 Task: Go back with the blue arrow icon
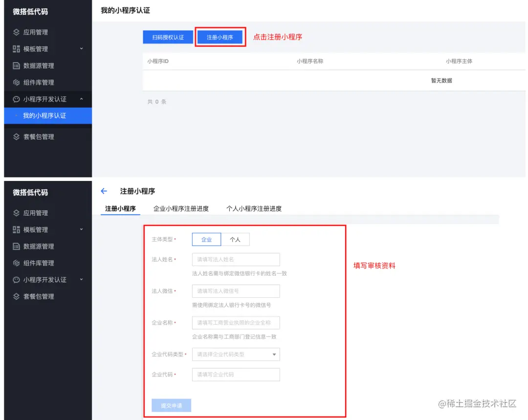pyautogui.click(x=104, y=191)
